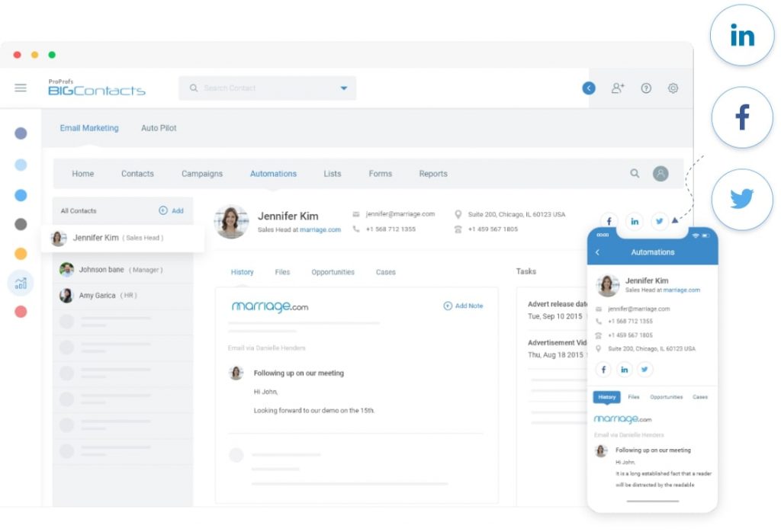Open the hamburger menu
The width and height of the screenshot is (781, 532).
[21, 88]
